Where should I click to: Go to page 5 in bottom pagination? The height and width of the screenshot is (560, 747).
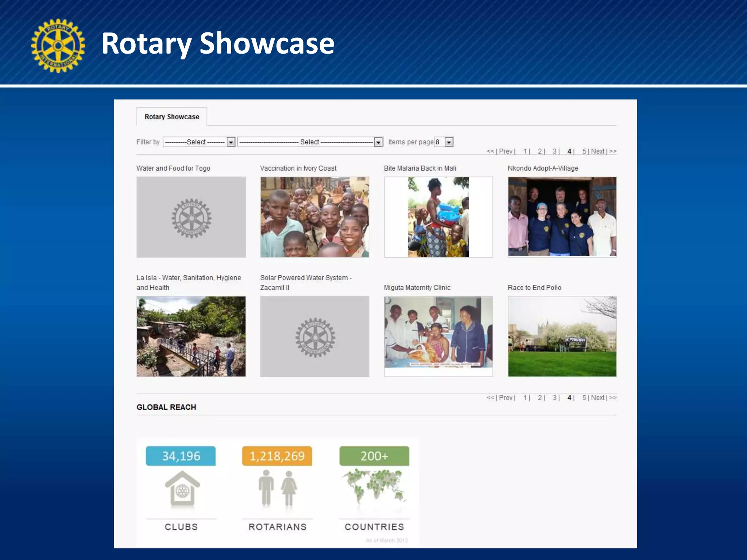584,398
